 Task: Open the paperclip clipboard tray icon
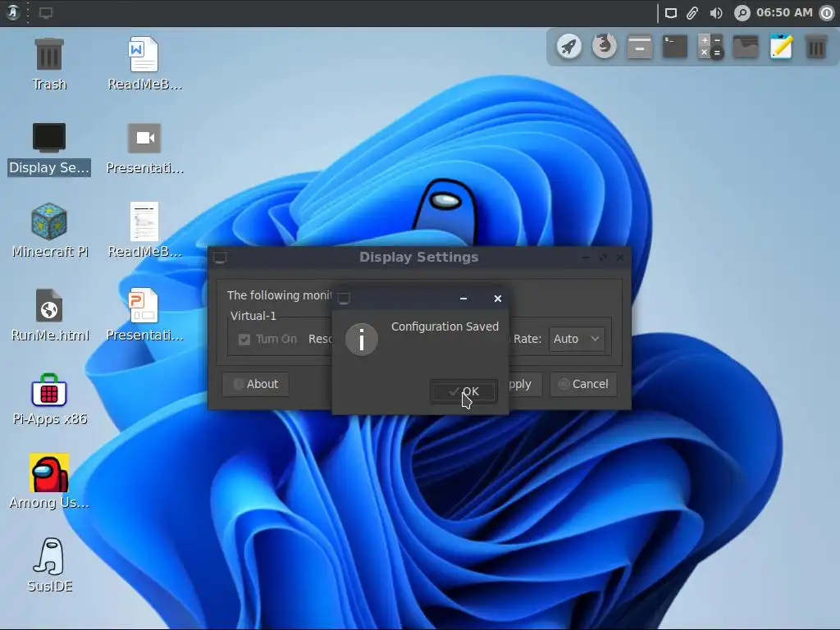(692, 13)
